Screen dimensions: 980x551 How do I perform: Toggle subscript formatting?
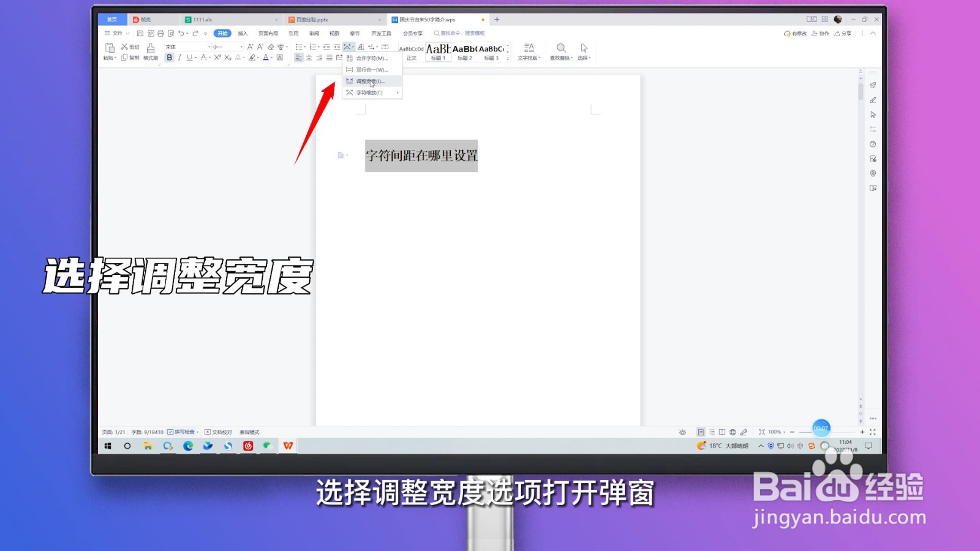coord(228,58)
